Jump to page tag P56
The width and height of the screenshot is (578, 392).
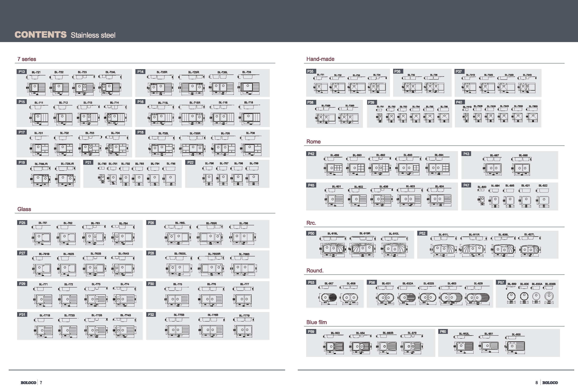pos(372,282)
